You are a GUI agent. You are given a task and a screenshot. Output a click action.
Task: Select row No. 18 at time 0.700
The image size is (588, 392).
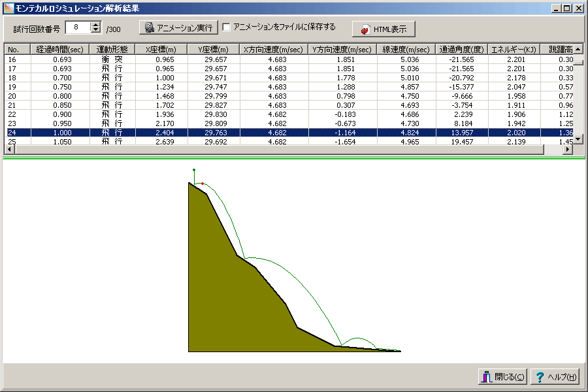(x=289, y=78)
